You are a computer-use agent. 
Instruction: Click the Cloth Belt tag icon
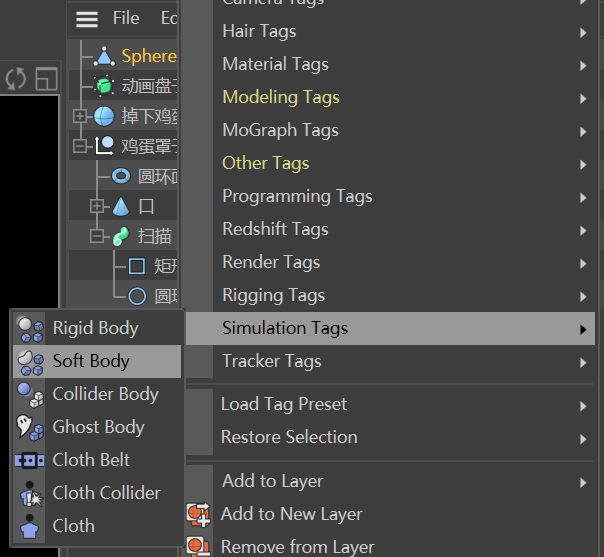pyautogui.click(x=30, y=460)
